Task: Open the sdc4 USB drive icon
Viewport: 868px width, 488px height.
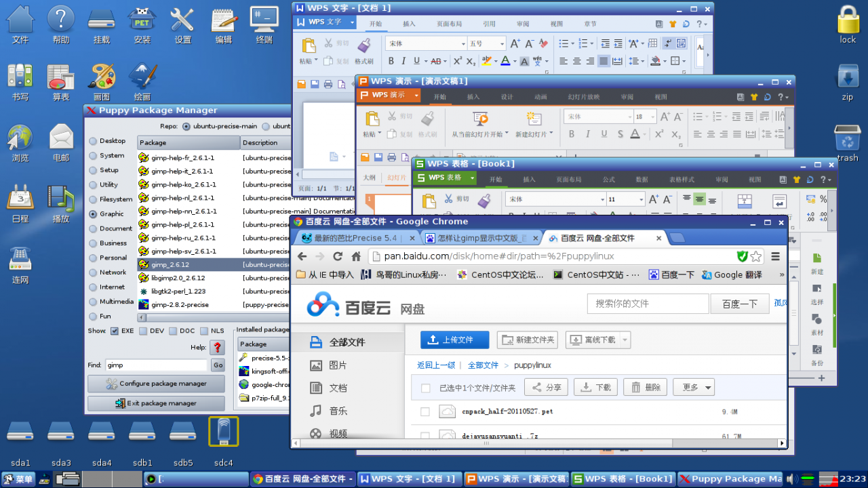Action: point(223,432)
